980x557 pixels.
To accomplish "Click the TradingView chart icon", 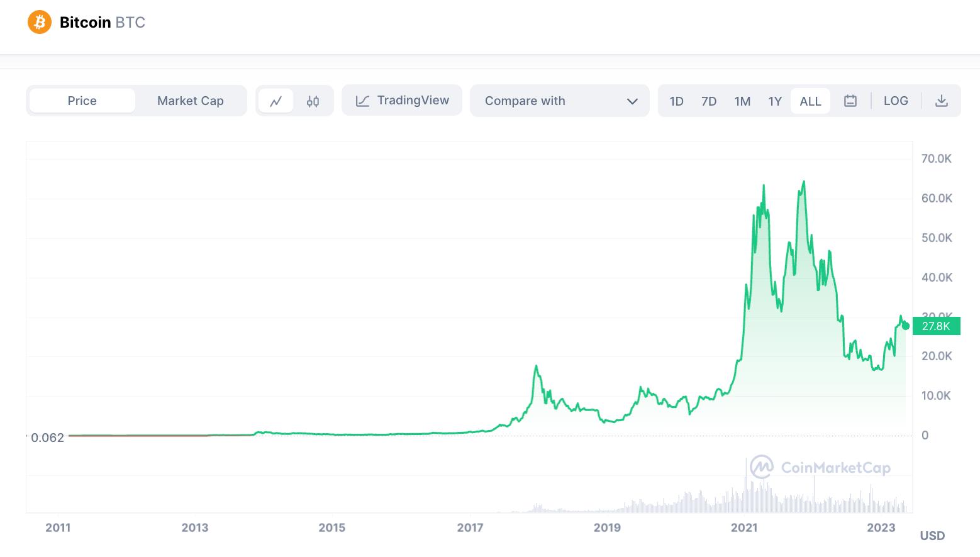I will [362, 101].
